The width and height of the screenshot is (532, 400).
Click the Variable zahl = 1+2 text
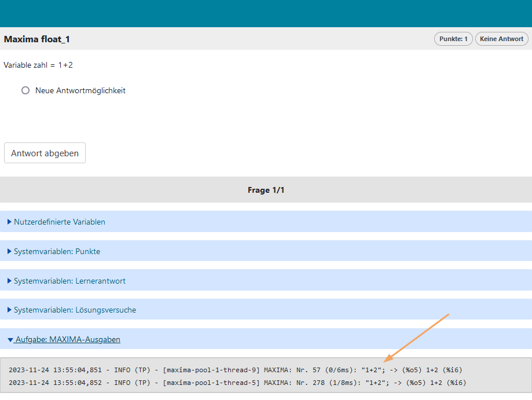[38, 65]
